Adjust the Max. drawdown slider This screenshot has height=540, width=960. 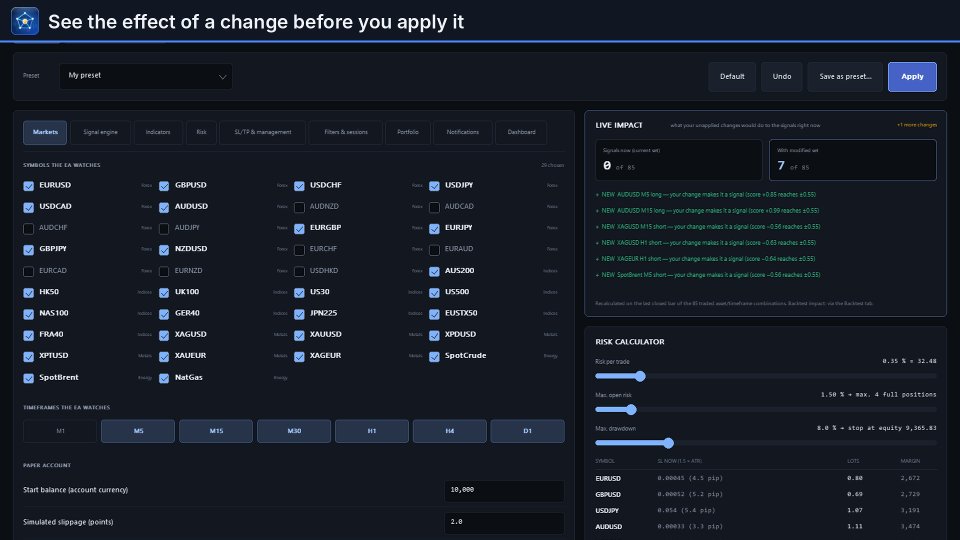coord(668,443)
